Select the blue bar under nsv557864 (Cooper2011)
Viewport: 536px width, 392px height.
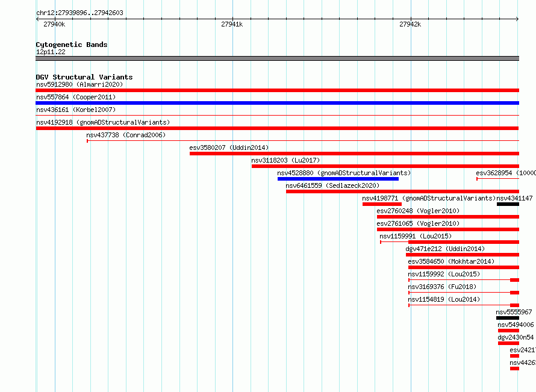click(x=277, y=103)
